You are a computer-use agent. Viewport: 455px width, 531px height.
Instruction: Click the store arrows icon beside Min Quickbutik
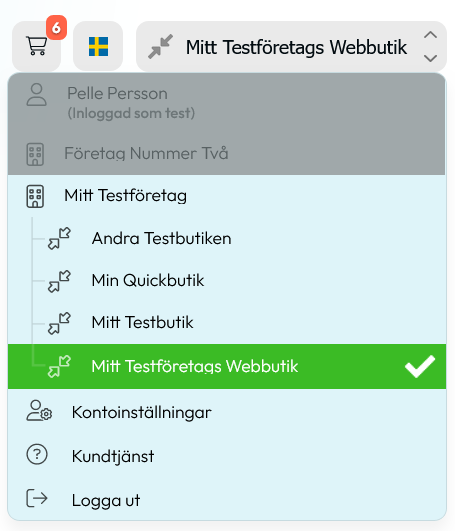[59, 281]
